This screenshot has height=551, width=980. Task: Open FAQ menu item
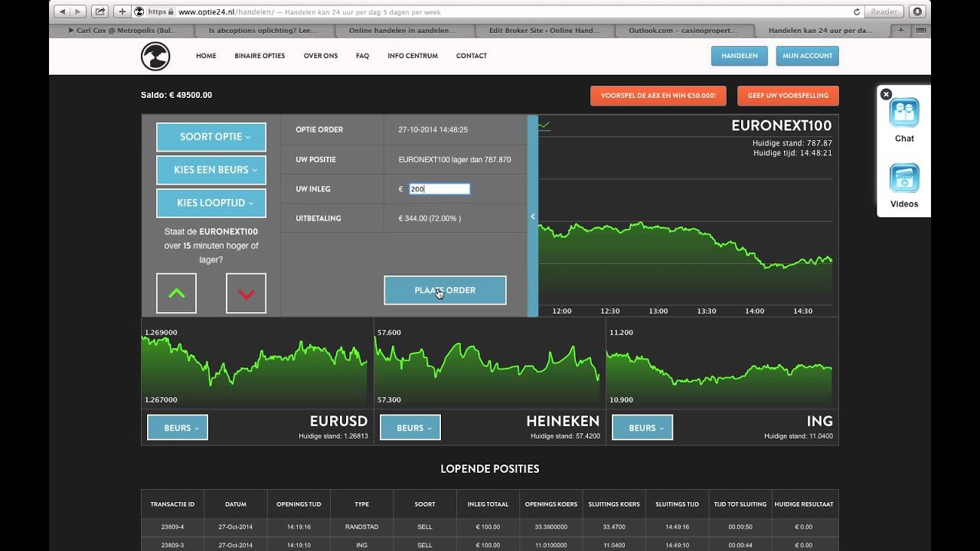coord(362,56)
